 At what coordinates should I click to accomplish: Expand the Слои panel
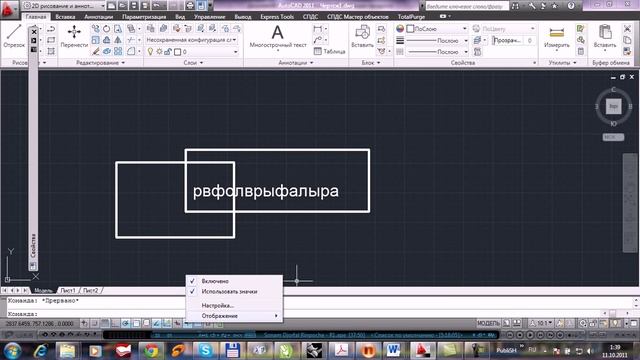tap(193, 63)
